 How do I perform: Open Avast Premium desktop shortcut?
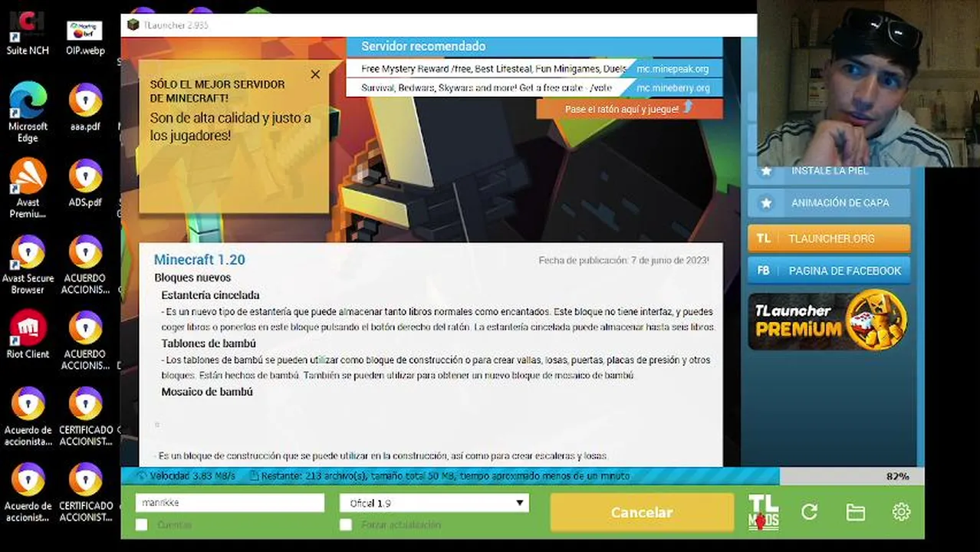pyautogui.click(x=28, y=189)
